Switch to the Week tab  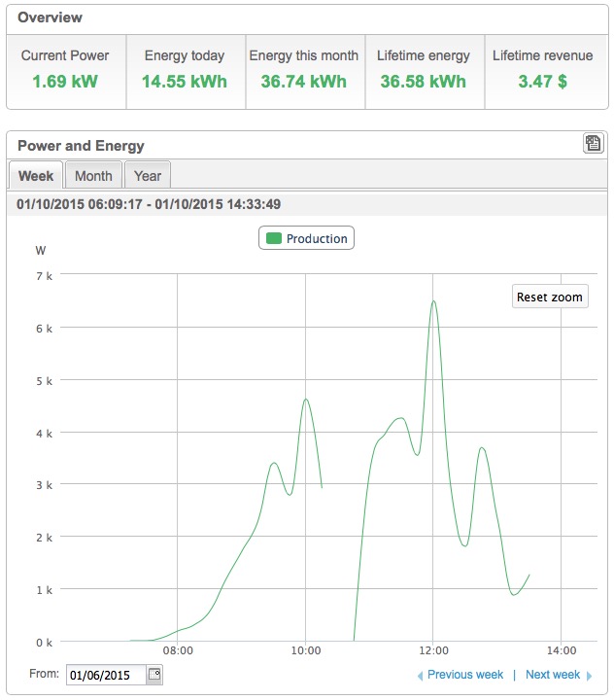(x=36, y=176)
